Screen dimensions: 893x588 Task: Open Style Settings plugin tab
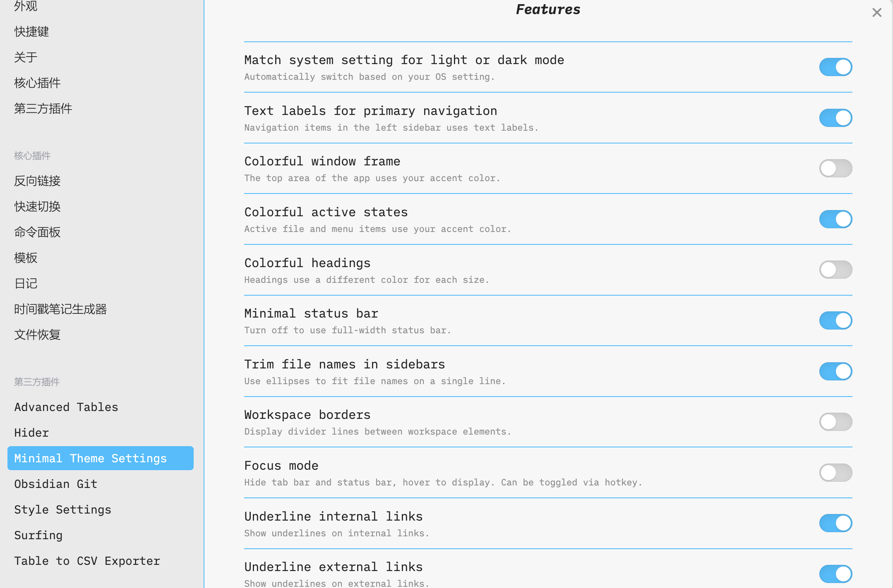[x=62, y=509]
